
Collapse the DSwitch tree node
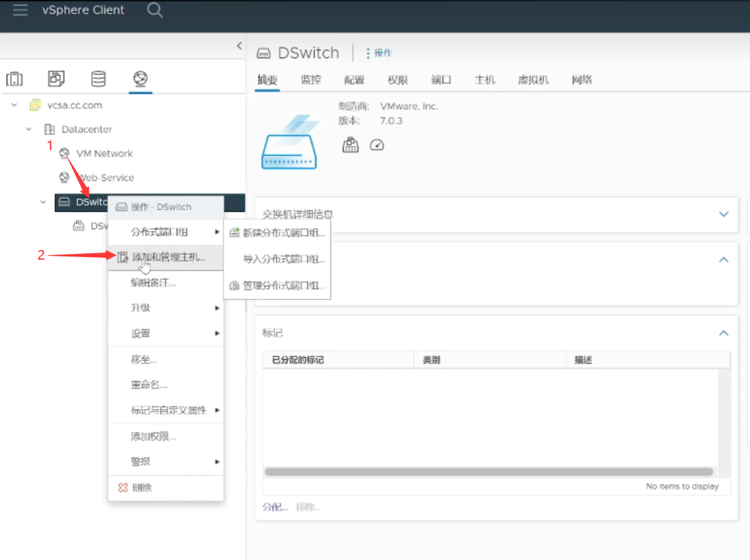[x=43, y=202]
